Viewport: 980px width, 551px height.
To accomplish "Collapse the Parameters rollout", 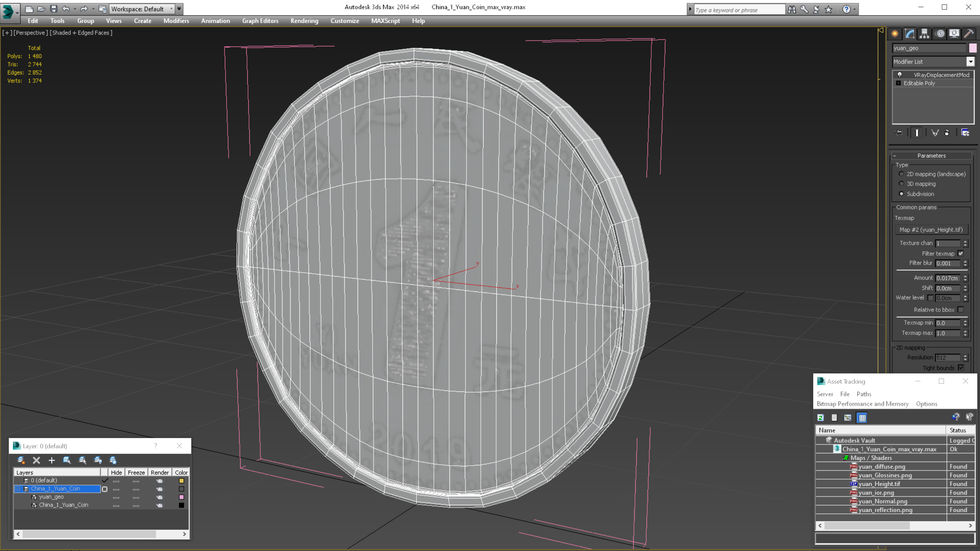I will 894,155.
